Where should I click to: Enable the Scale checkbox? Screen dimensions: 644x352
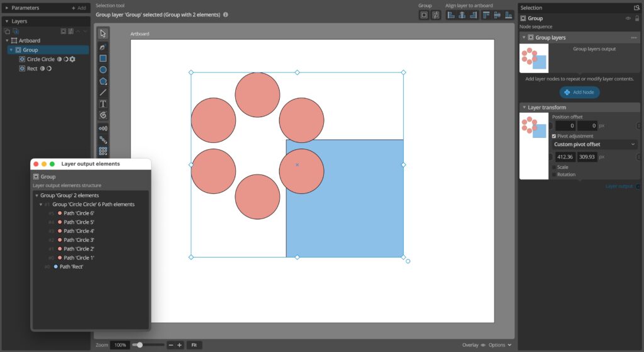click(554, 167)
